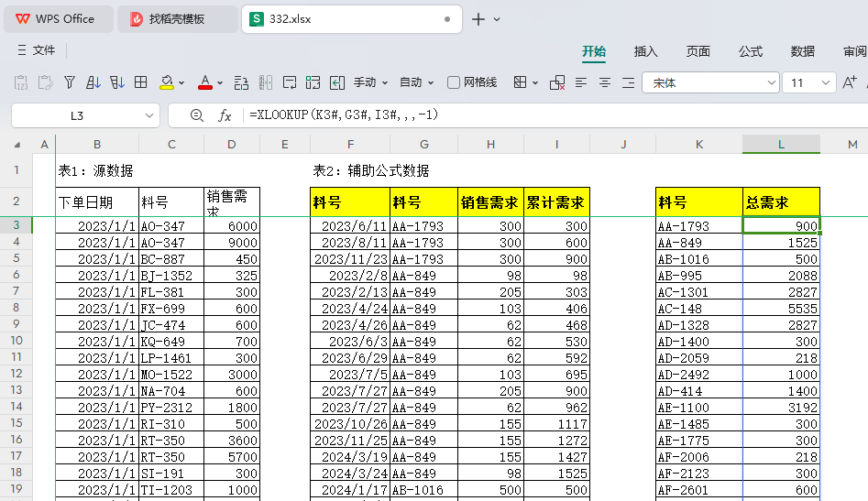This screenshot has height=501, width=868.
Task: Switch to the 插入 ribbon tab
Action: (645, 51)
